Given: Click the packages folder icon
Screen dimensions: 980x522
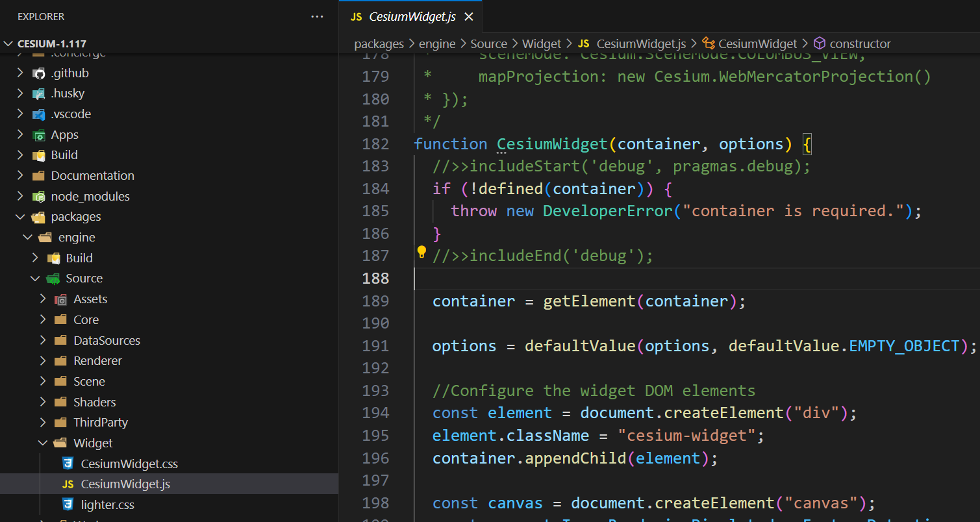Looking at the screenshot, I should [39, 217].
